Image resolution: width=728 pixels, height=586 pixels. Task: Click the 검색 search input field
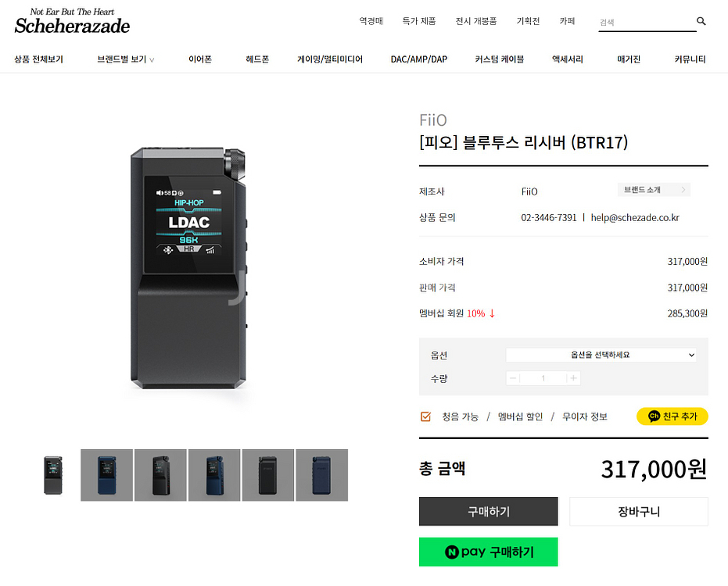[x=647, y=22]
